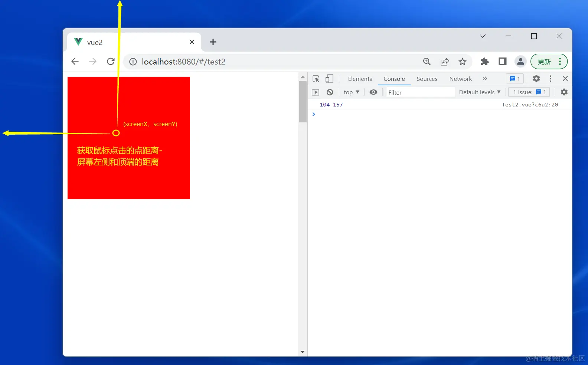
Task: Clear the console output
Action: 330,92
